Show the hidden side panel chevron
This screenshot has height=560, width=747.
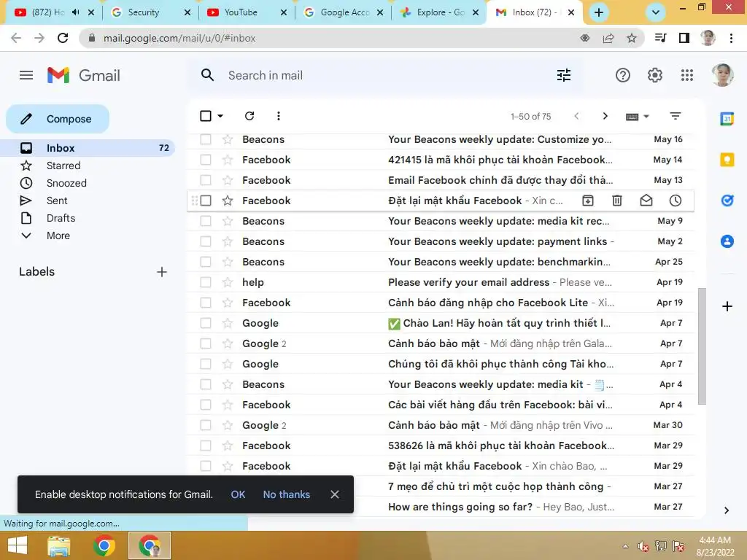(x=727, y=510)
